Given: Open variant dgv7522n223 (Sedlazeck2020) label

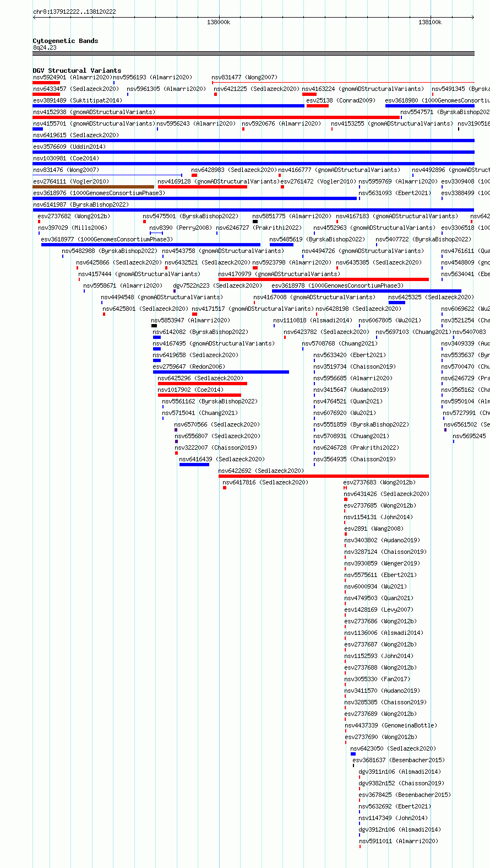Looking at the screenshot, I should tap(217, 285).
